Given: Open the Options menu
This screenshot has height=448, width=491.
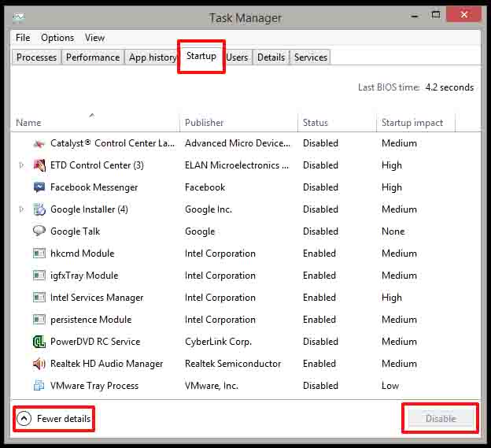Looking at the screenshot, I should [57, 38].
